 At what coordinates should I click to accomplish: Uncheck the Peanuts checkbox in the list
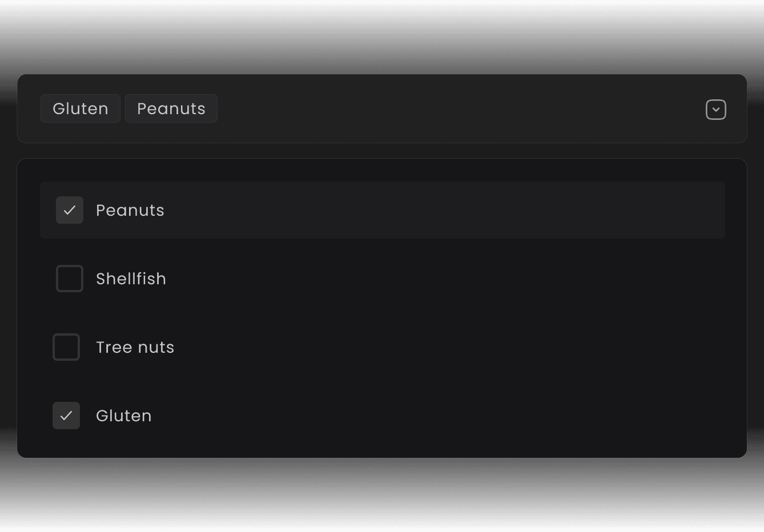click(70, 210)
